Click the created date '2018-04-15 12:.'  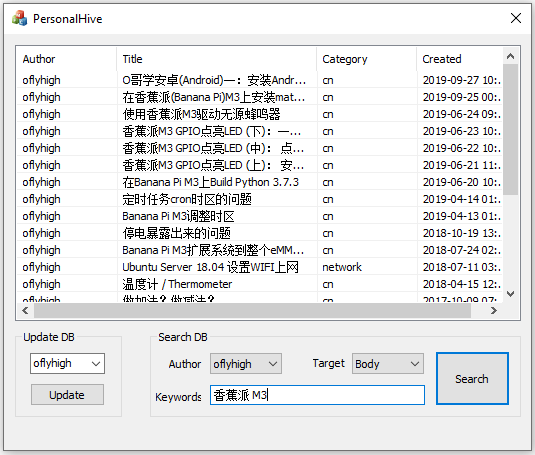tap(462, 284)
